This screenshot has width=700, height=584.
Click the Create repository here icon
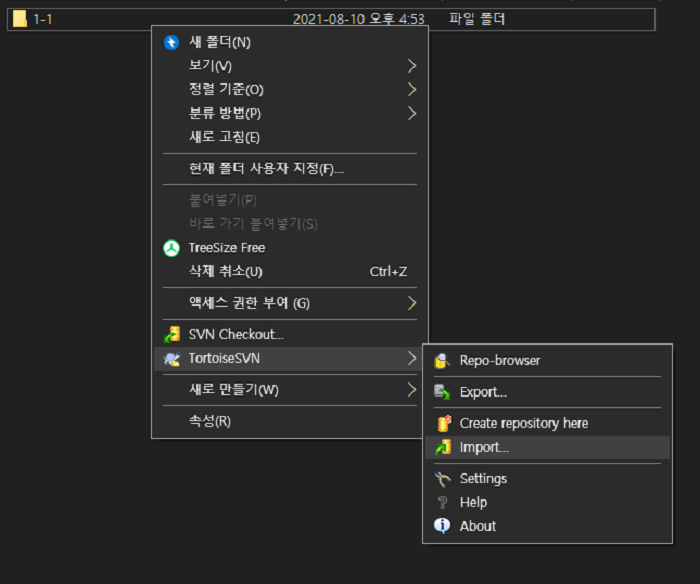[x=444, y=423]
